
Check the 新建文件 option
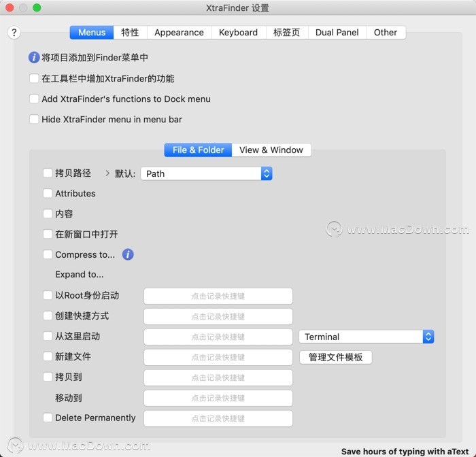(x=48, y=356)
